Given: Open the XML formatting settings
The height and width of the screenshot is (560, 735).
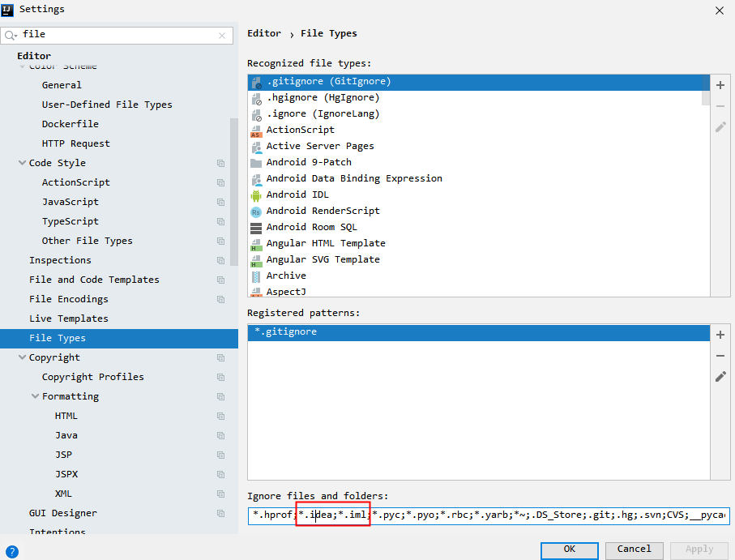Looking at the screenshot, I should (63, 494).
